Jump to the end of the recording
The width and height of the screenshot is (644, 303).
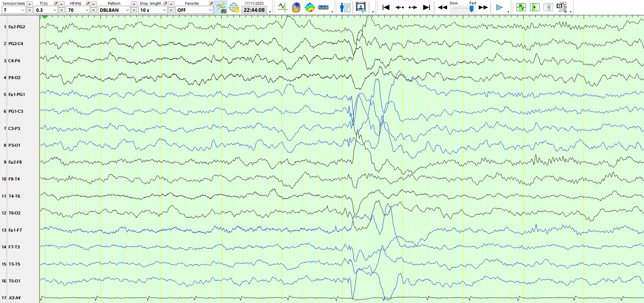pyautogui.click(x=427, y=7)
